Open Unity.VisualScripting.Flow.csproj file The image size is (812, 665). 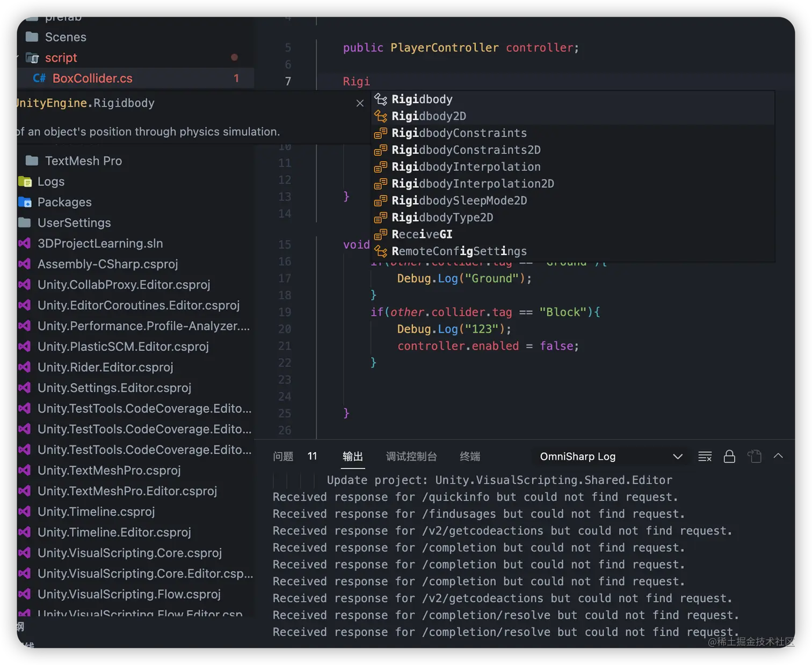pyautogui.click(x=135, y=594)
